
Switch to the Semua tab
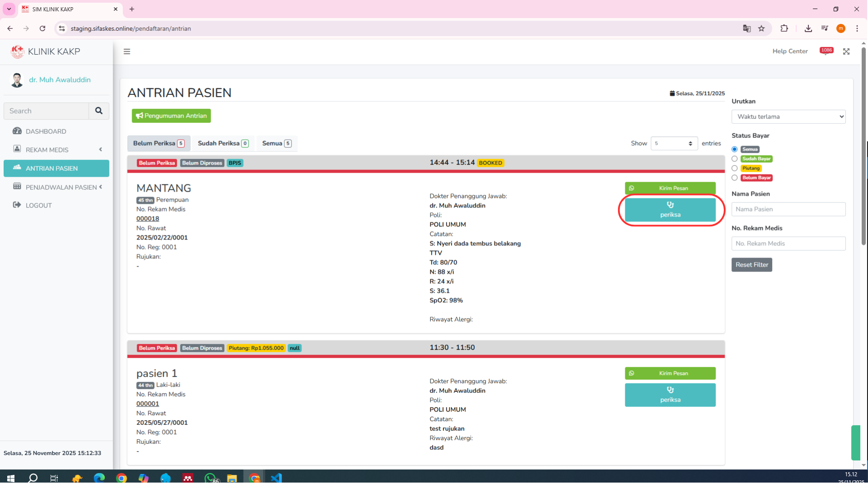pyautogui.click(x=276, y=143)
